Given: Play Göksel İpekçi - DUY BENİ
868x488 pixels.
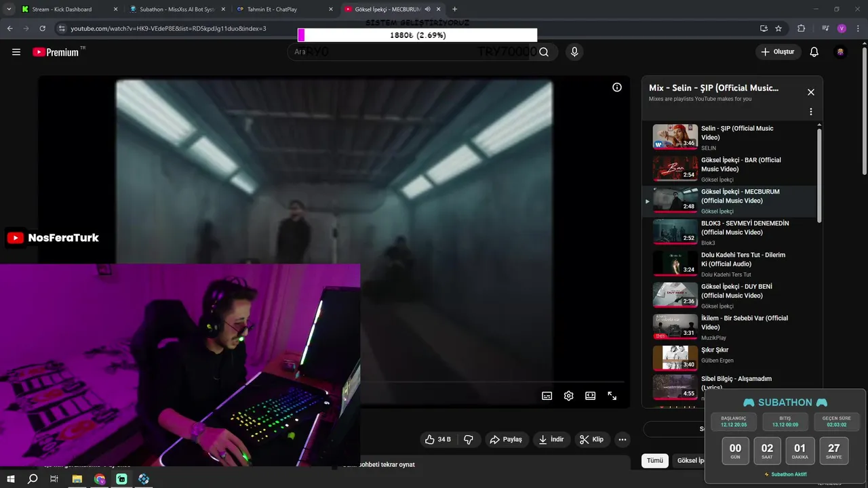Looking at the screenshot, I should 729,296.
